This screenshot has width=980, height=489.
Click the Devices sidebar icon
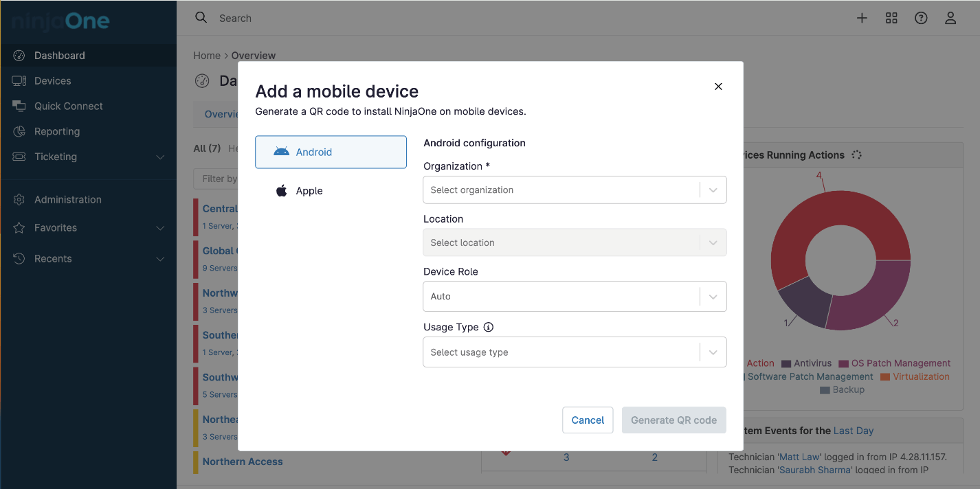(19, 81)
